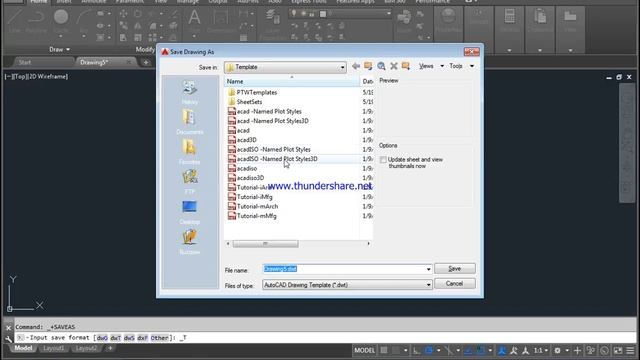
Task: Click the hardware acceleration circle icon
Action: 604,350
